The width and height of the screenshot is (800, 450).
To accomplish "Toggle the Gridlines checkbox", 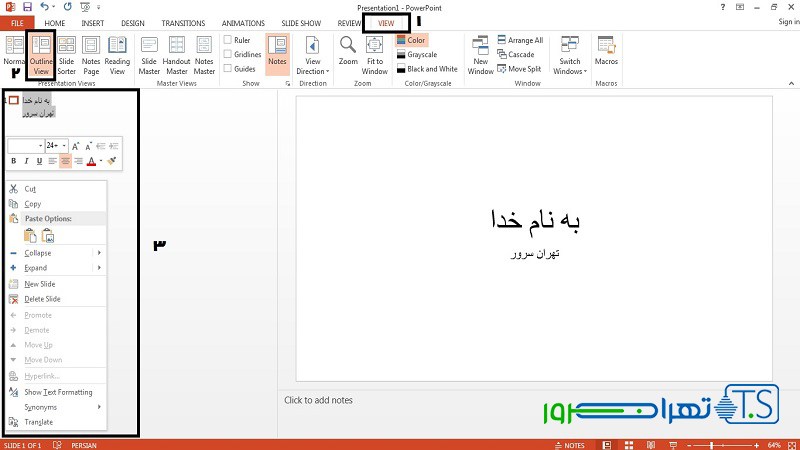I will pos(229,55).
